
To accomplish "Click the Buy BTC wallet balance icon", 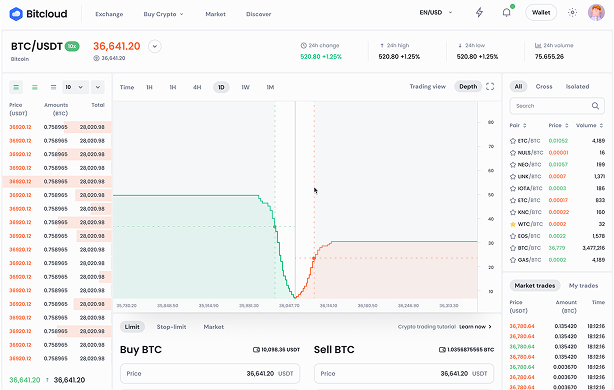I will click(x=256, y=350).
